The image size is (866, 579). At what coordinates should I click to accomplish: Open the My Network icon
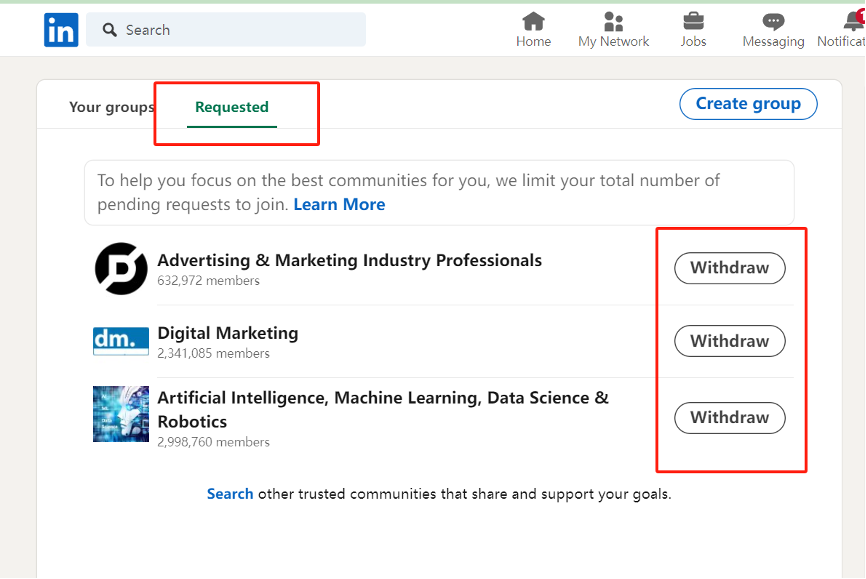(x=613, y=22)
